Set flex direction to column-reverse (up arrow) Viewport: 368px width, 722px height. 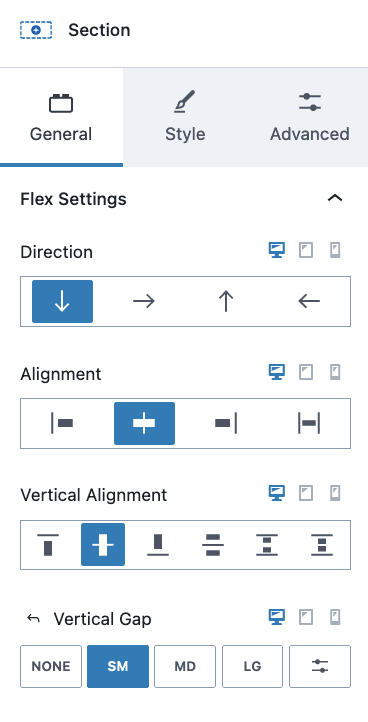226,302
